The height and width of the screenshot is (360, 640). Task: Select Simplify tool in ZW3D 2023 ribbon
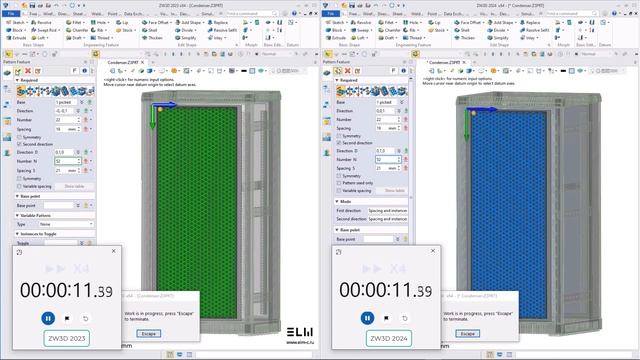coord(186,38)
